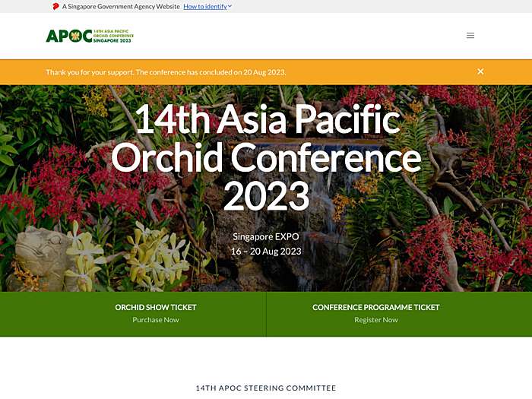Dismiss the orange conference concluded banner
The image size is (532, 399).
pyautogui.click(x=480, y=71)
